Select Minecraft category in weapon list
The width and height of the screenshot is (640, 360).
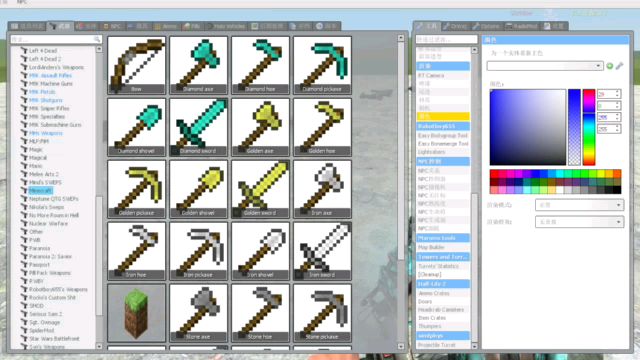tap(40, 191)
